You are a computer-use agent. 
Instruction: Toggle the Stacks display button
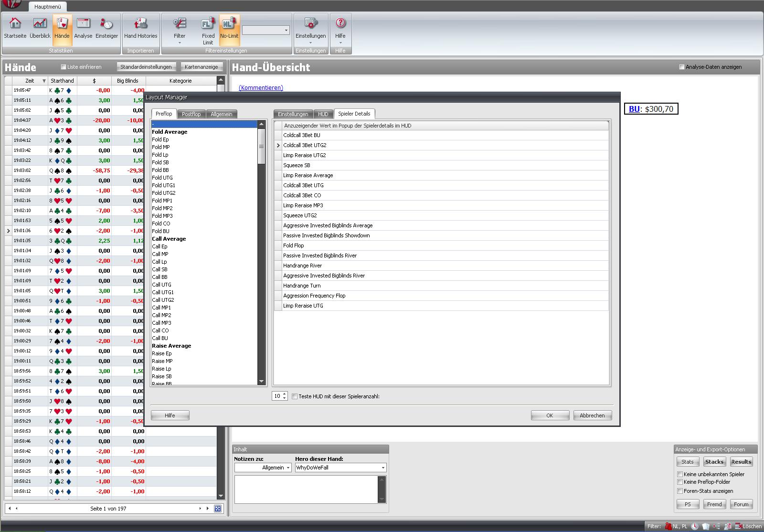714,462
